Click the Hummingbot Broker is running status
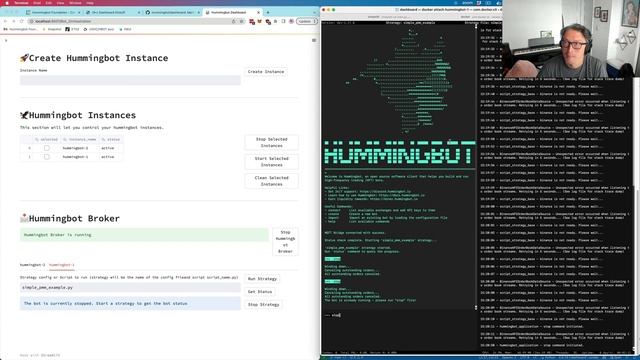 (144, 235)
